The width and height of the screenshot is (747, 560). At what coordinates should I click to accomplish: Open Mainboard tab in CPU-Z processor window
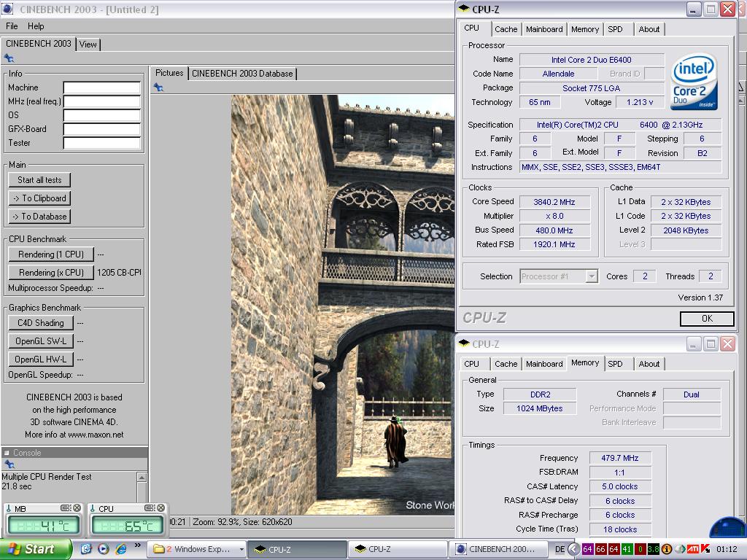tap(544, 29)
